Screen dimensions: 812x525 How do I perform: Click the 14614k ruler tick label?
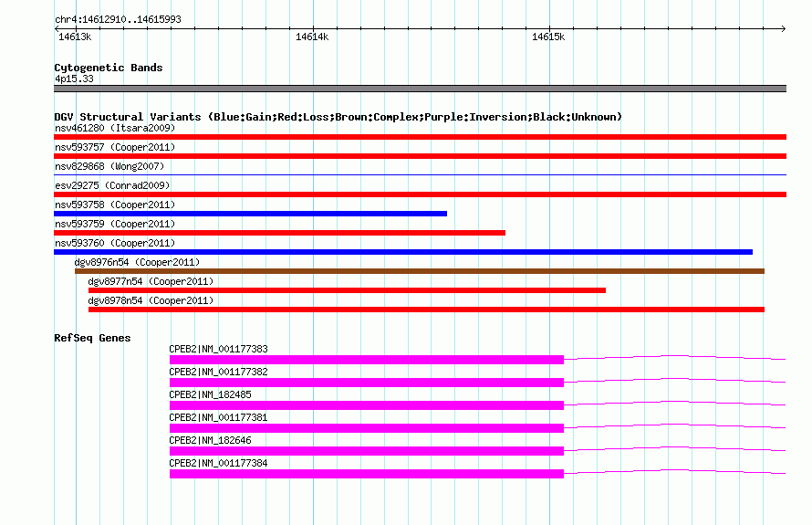click(x=312, y=37)
